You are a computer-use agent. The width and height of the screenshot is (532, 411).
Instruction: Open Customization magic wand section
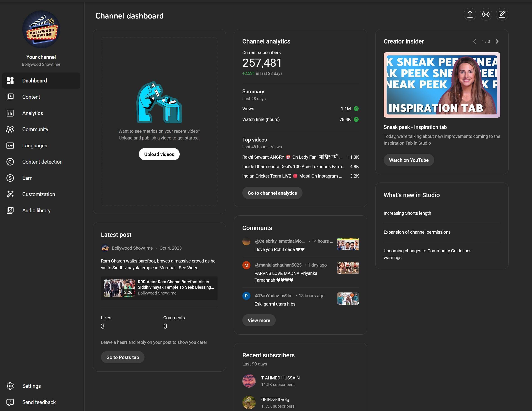click(x=39, y=194)
